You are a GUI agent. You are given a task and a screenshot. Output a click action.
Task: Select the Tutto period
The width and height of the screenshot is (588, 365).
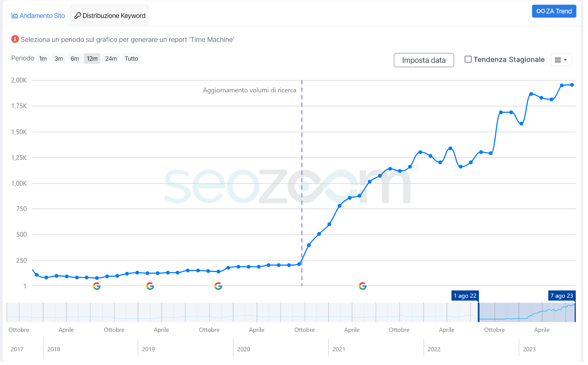point(131,59)
